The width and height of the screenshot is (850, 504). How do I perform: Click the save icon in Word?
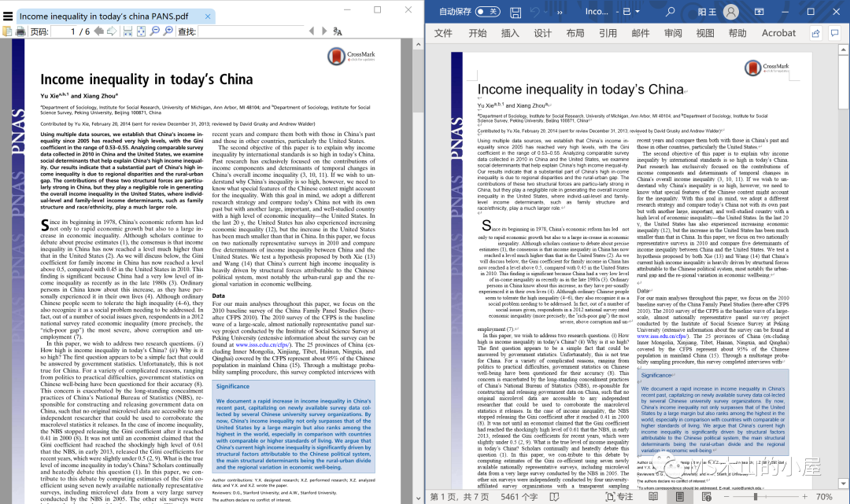pyautogui.click(x=516, y=11)
